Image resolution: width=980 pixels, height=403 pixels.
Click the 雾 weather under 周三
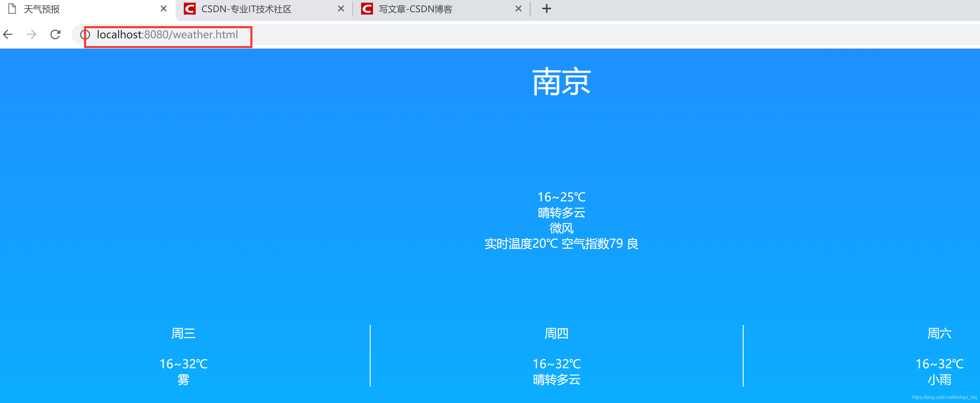(x=183, y=380)
